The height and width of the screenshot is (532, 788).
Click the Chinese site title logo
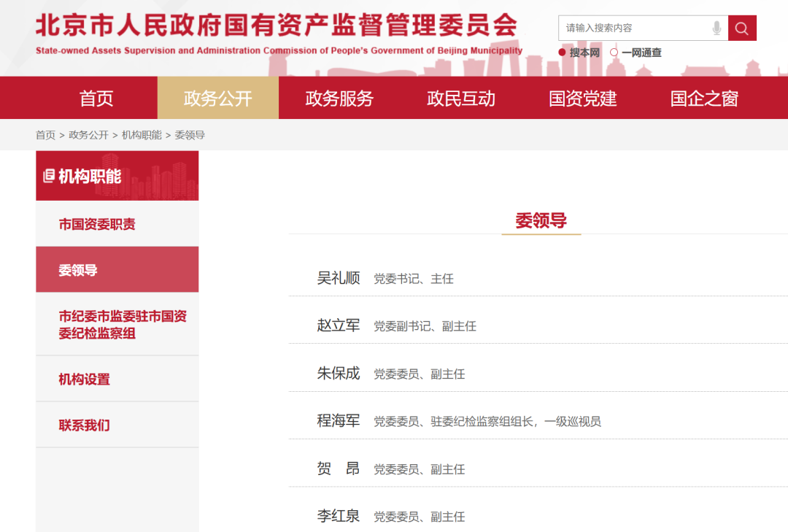[x=277, y=25]
